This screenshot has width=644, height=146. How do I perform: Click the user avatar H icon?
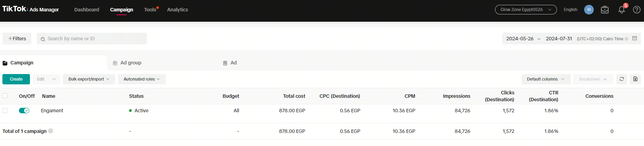tap(589, 10)
